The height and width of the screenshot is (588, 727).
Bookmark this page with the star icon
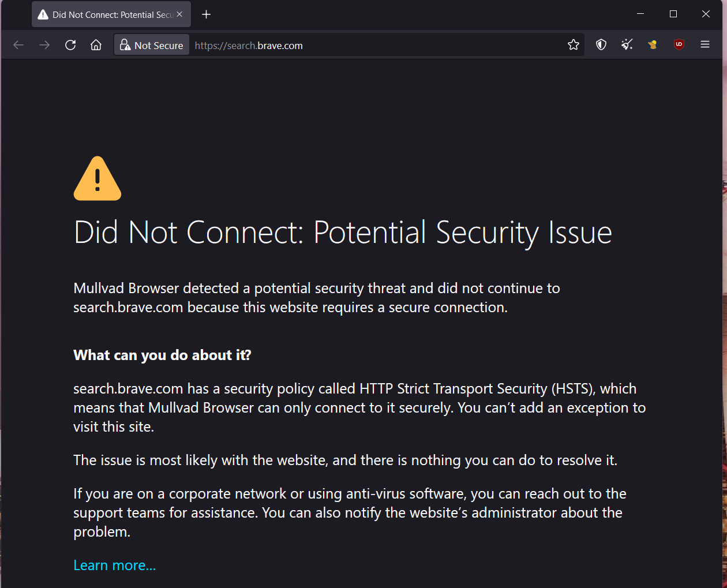pos(573,45)
